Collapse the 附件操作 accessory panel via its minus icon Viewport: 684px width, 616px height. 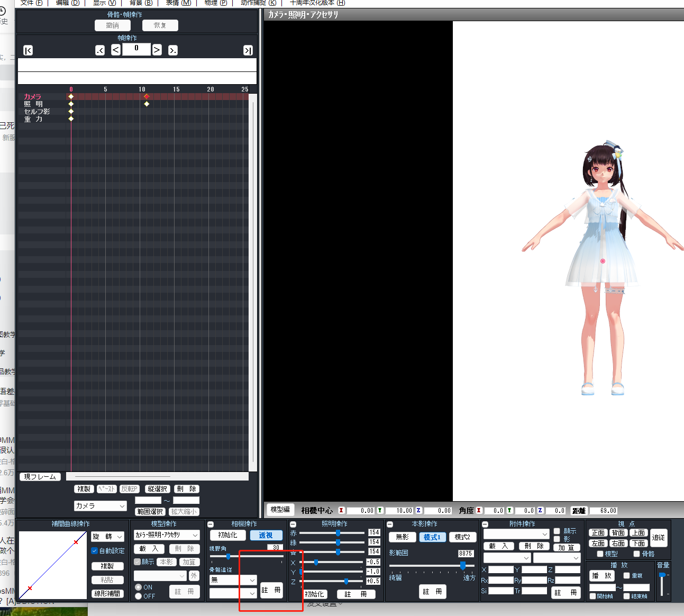[485, 524]
